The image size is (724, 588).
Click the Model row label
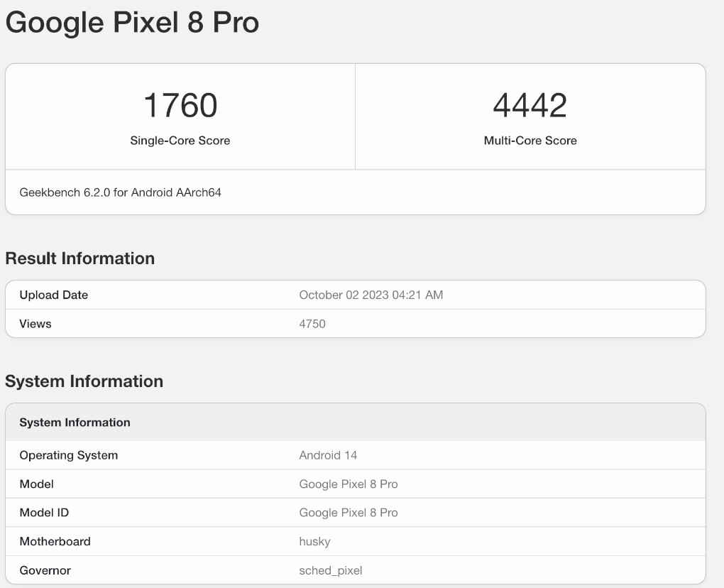37,484
